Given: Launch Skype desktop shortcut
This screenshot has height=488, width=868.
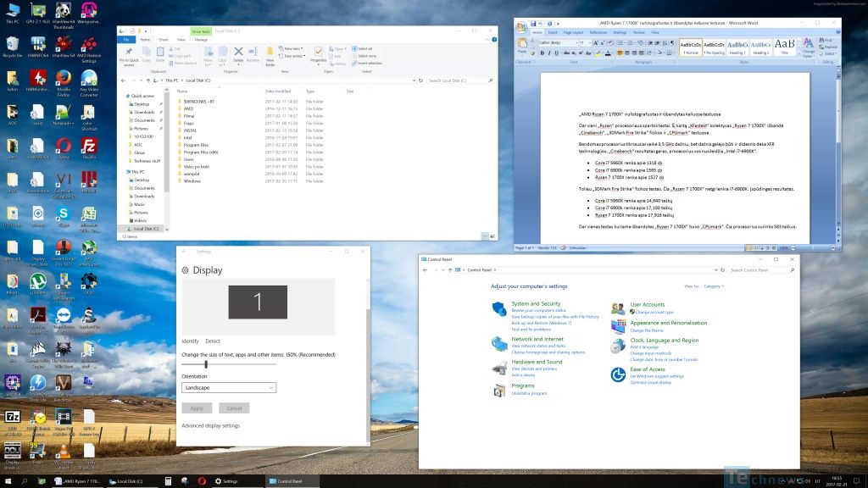Looking at the screenshot, I should [x=63, y=216].
